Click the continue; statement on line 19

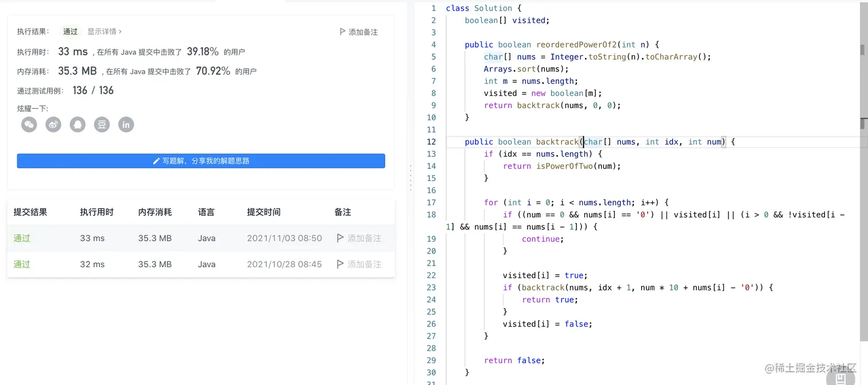[x=543, y=239]
